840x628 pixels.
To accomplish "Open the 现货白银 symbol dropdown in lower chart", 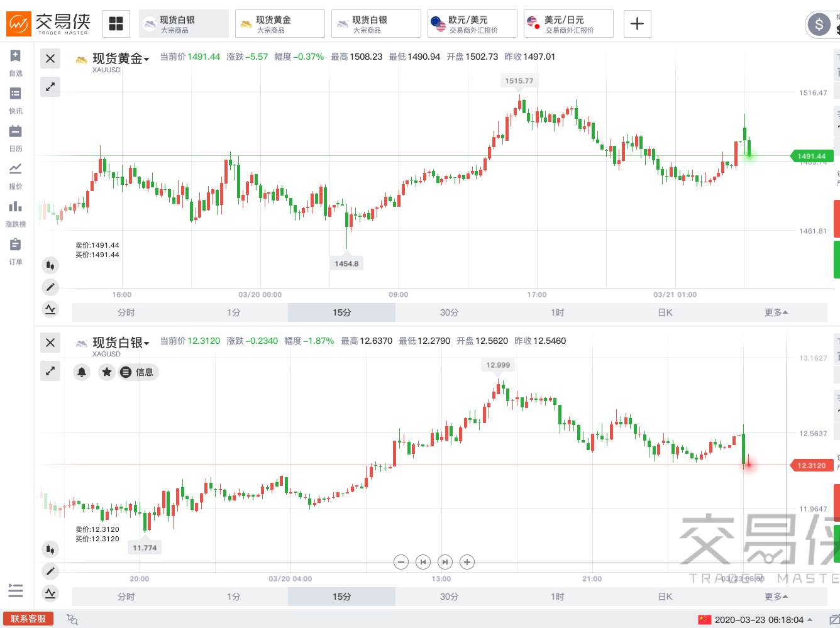I will [121, 343].
